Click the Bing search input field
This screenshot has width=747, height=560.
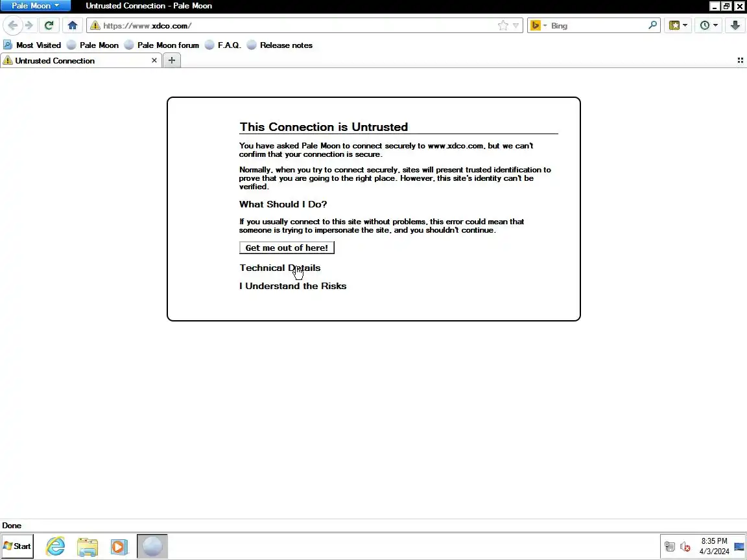click(x=598, y=26)
